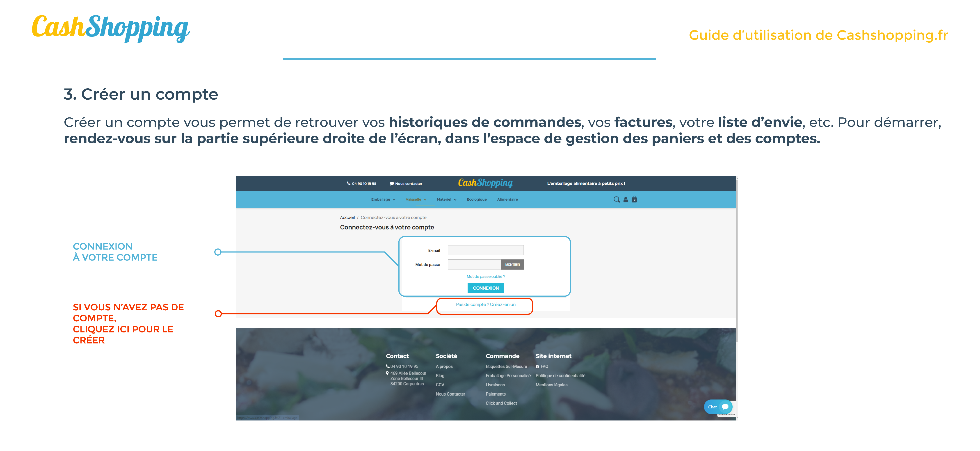Open the search magnifier icon in navbar
The width and height of the screenshot is (980, 451).
pos(616,199)
